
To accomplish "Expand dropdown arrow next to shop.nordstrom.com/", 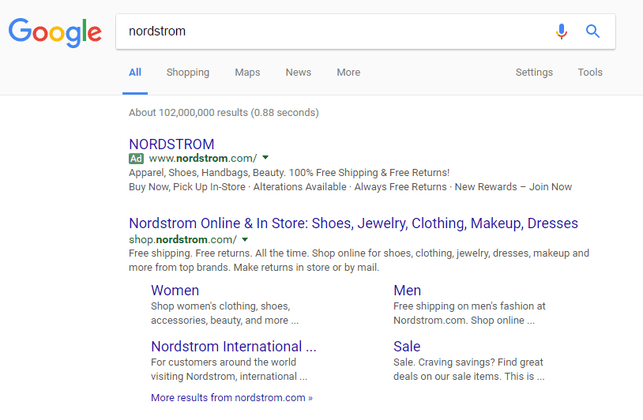I will [x=245, y=239].
